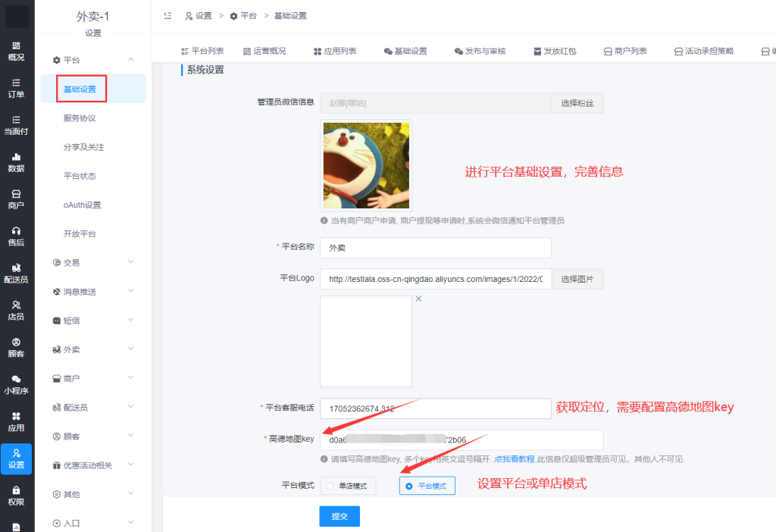Screen dimensions: 776x532
Task: Click the 提交 submit button
Action: (x=339, y=516)
